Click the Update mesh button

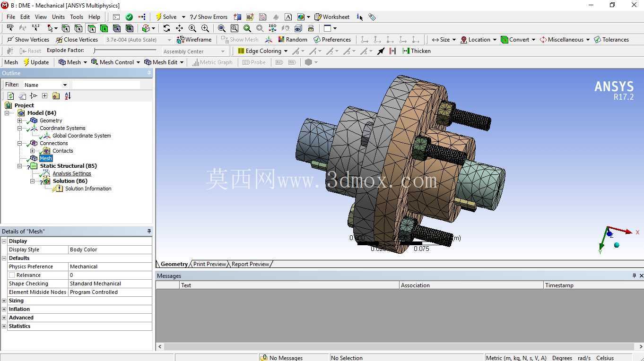pos(36,62)
